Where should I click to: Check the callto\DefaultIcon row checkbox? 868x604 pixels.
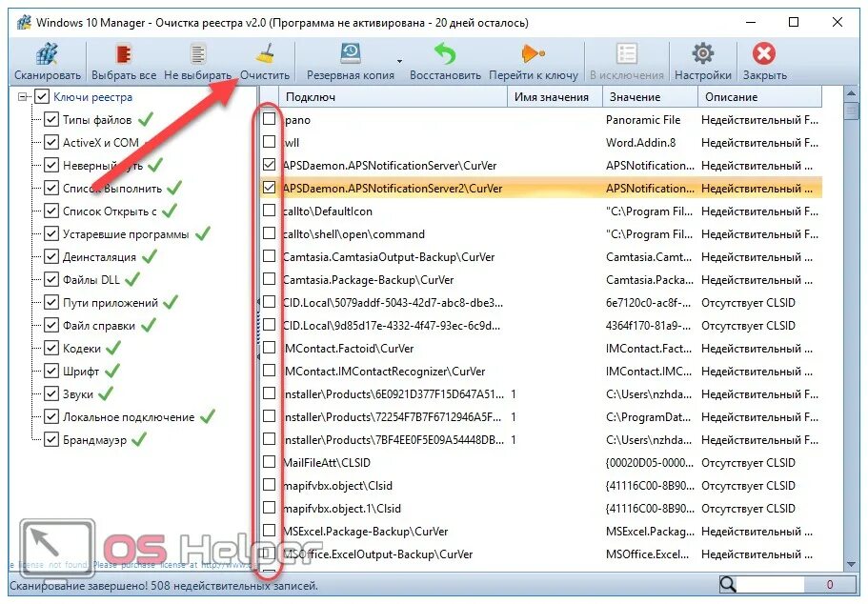click(x=269, y=211)
